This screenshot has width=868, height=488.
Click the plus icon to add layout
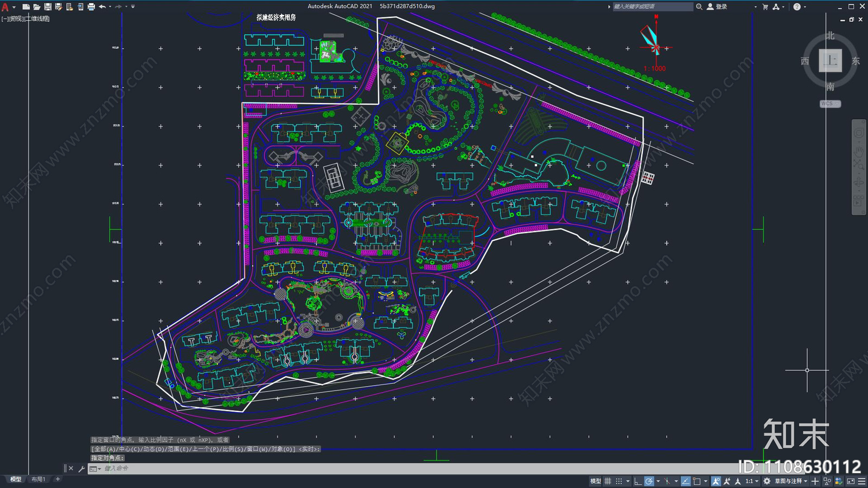[58, 479]
